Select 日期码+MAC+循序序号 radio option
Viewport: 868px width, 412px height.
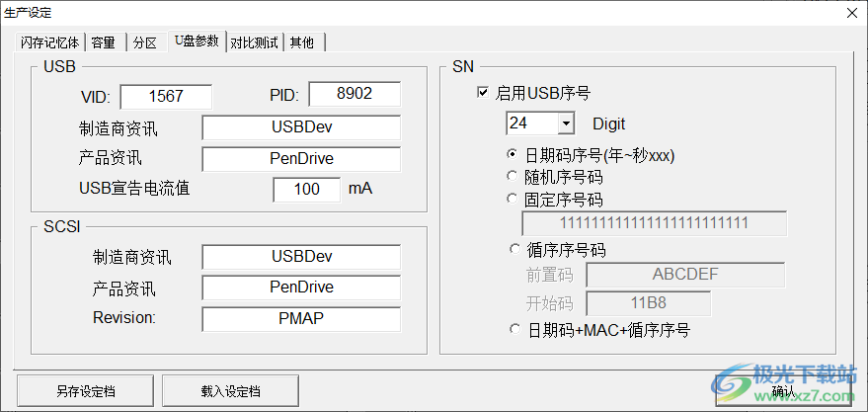tap(514, 330)
